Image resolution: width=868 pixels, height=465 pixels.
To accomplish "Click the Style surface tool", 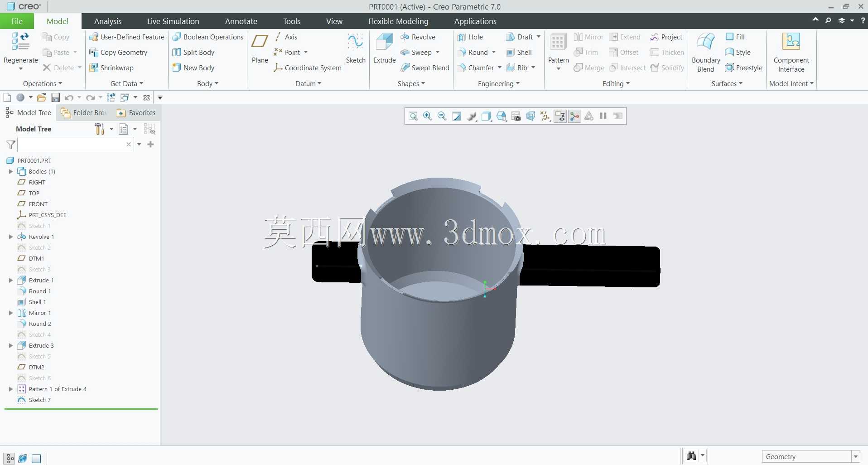I will coord(738,53).
